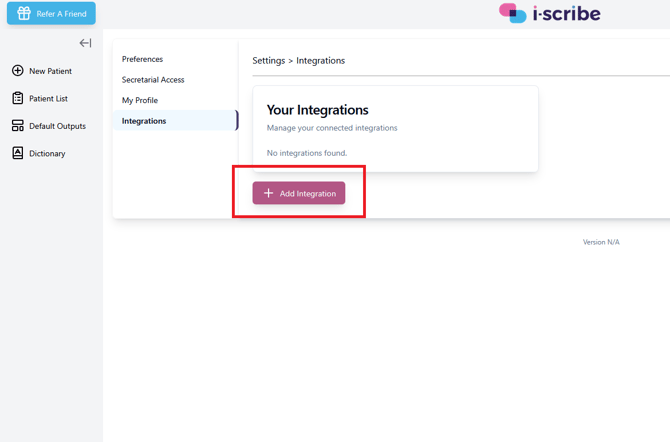This screenshot has height=442, width=670.
Task: Click the gift icon in Refer A Friend
Action: (x=24, y=14)
